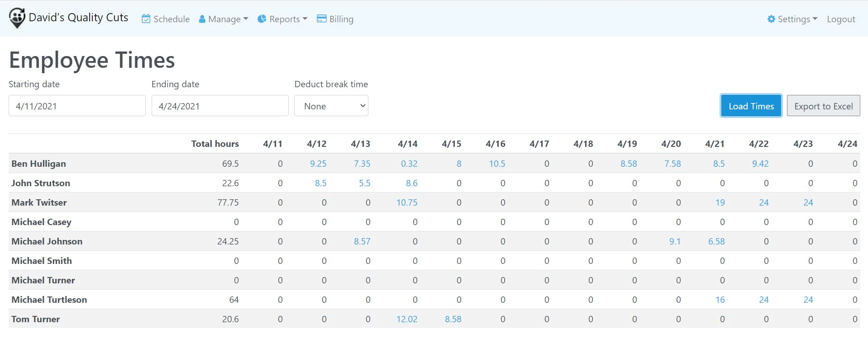The height and width of the screenshot is (343, 868).
Task: Click the Settings gear icon
Action: (x=771, y=19)
